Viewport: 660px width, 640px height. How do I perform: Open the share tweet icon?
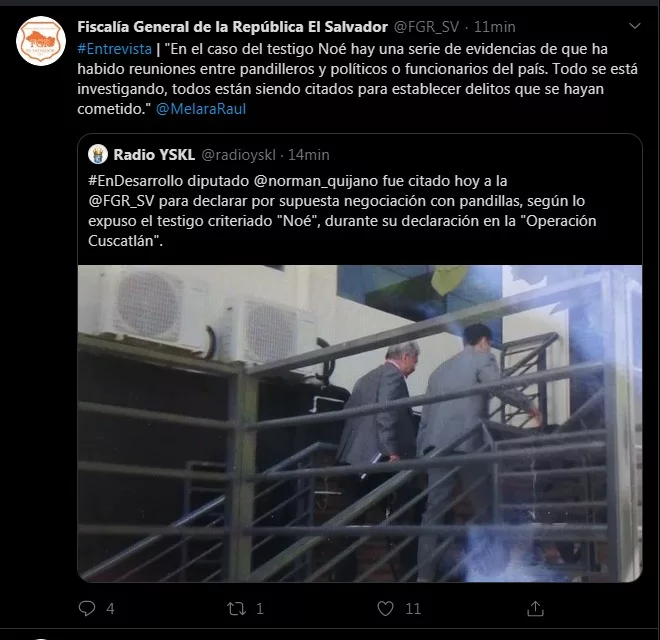click(535, 608)
